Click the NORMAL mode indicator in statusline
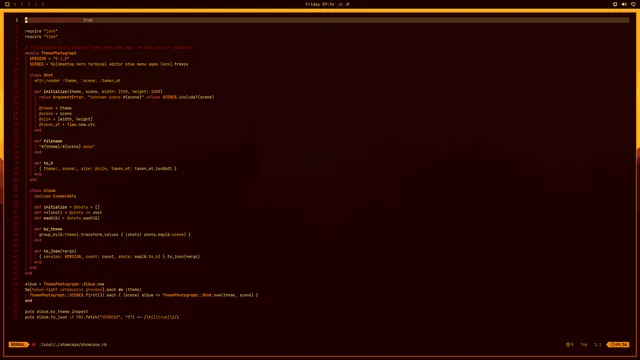640x360 pixels. tap(18, 344)
